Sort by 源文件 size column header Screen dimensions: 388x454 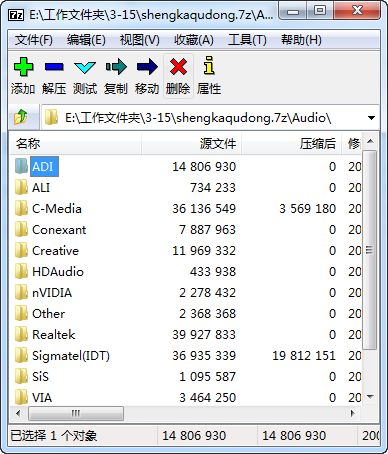[x=191, y=144]
